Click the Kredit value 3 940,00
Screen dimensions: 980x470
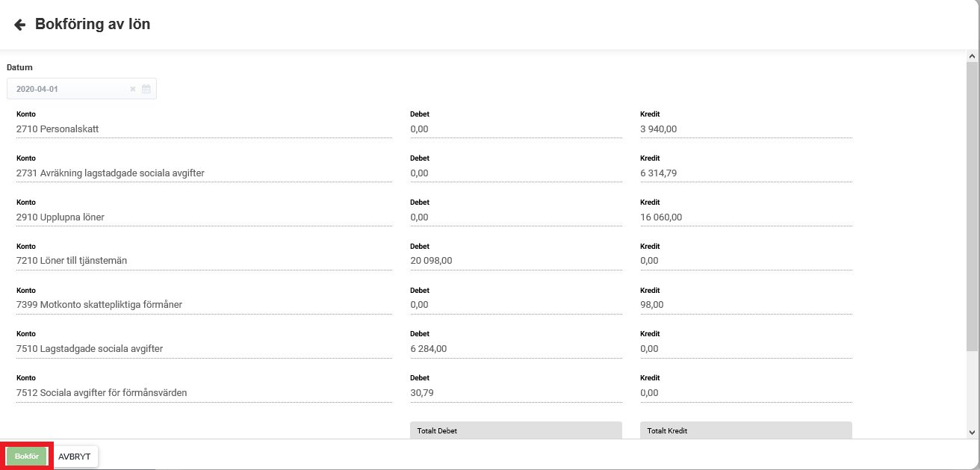(x=745, y=129)
